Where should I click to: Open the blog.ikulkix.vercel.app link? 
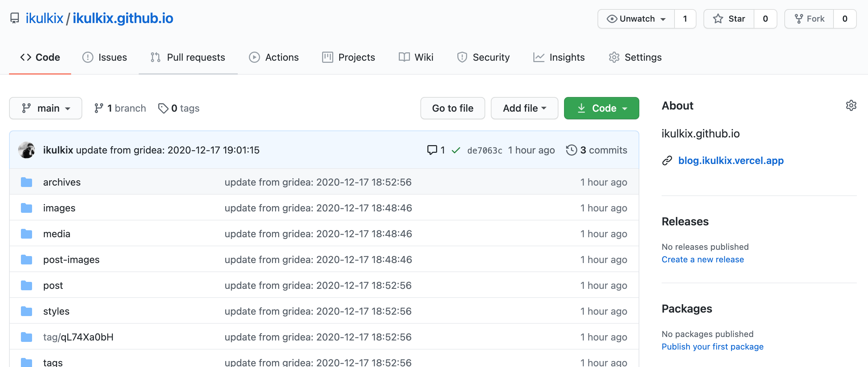731,160
